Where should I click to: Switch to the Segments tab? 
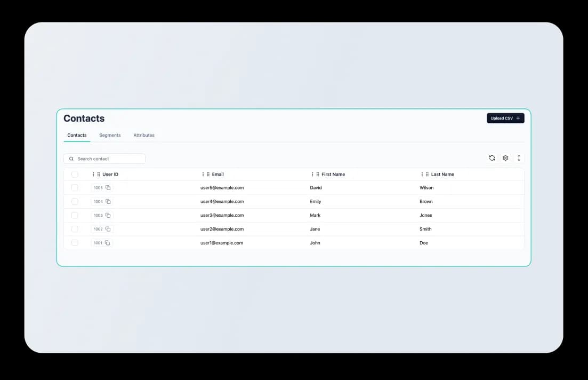coord(110,135)
